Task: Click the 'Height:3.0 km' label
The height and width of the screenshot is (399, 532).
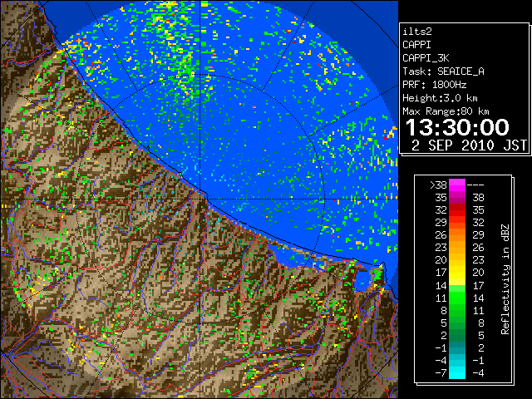Action: 440,98
